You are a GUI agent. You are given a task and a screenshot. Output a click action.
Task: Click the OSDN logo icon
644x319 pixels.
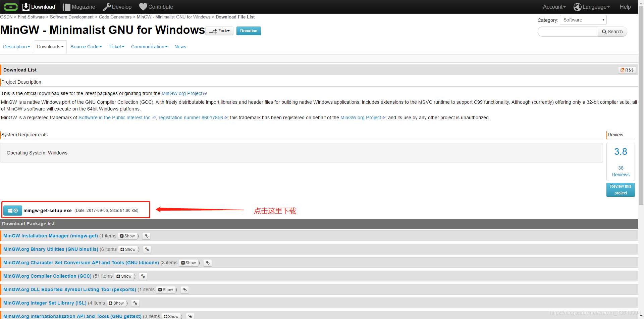click(11, 7)
